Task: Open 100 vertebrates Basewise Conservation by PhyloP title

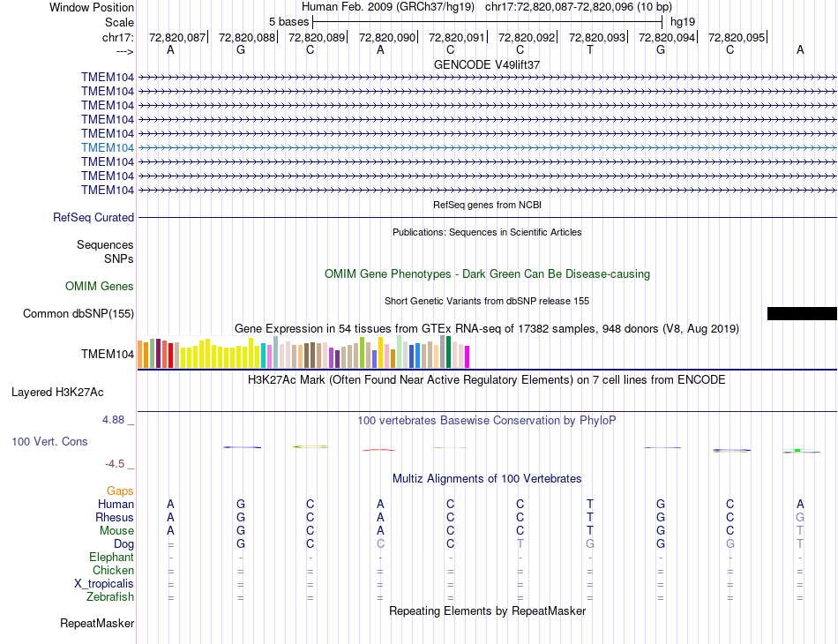Action: coord(487,421)
